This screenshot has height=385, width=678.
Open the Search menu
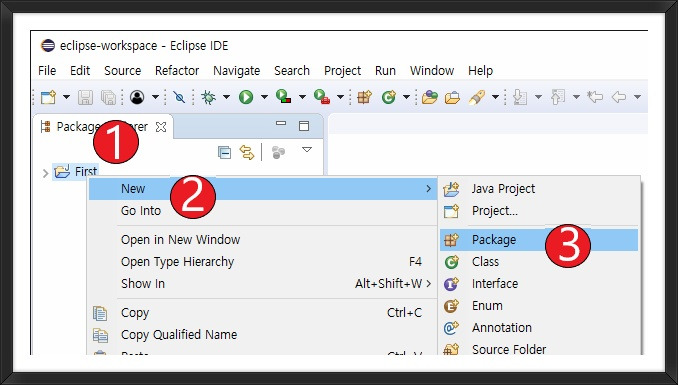(292, 71)
